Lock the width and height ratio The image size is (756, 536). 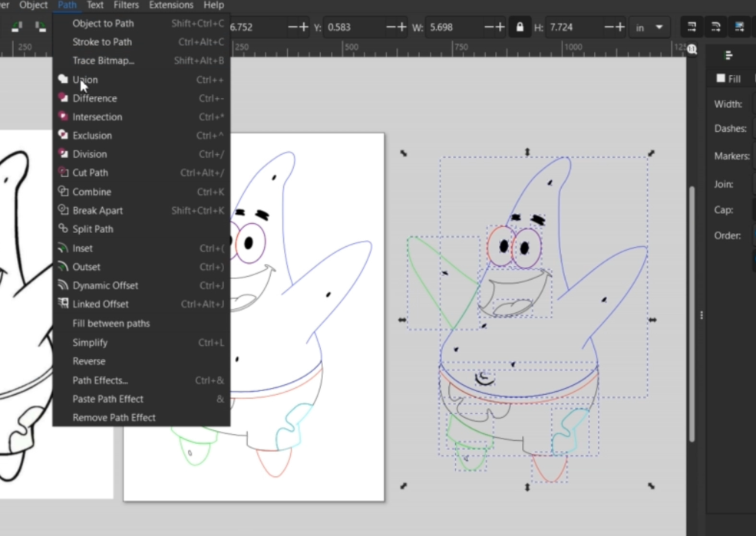point(520,28)
